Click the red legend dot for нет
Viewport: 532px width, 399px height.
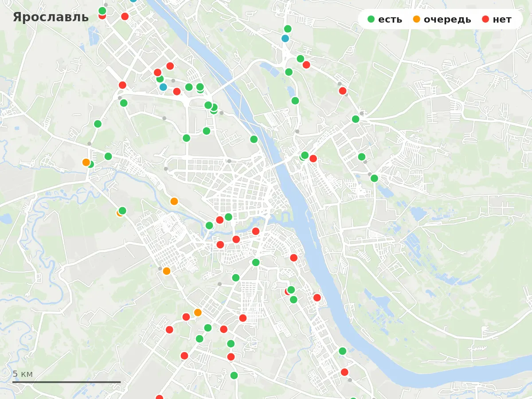(x=485, y=19)
